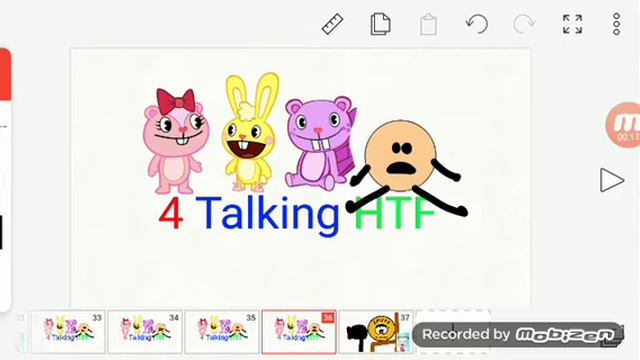Select frame 33 thumbnail
The width and height of the screenshot is (640, 360).
67,331
